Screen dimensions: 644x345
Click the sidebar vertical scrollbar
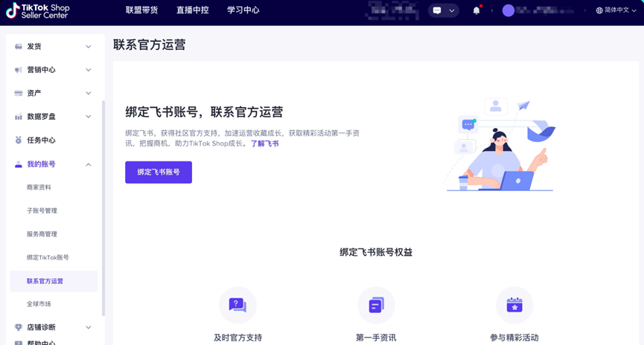[103, 208]
